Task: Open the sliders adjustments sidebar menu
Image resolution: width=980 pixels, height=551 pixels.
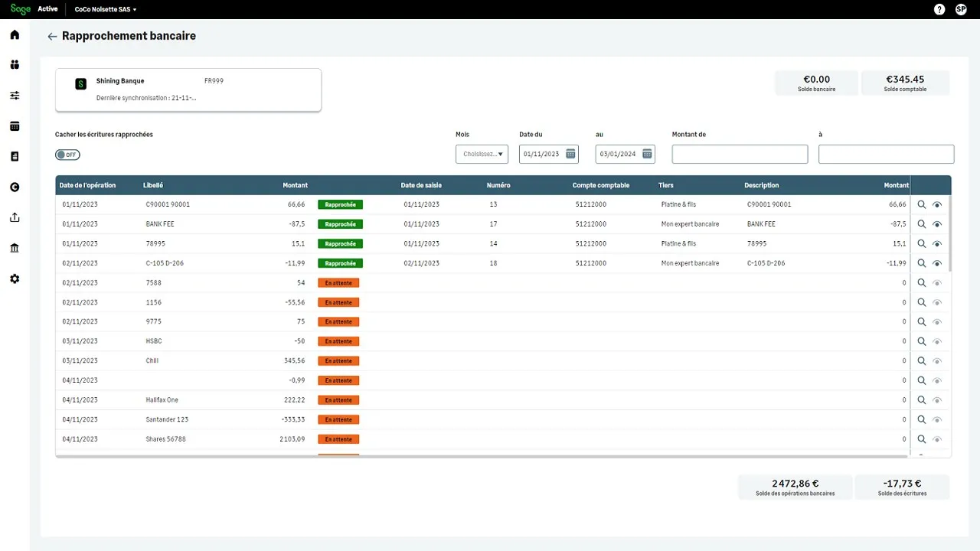Action: [x=15, y=96]
